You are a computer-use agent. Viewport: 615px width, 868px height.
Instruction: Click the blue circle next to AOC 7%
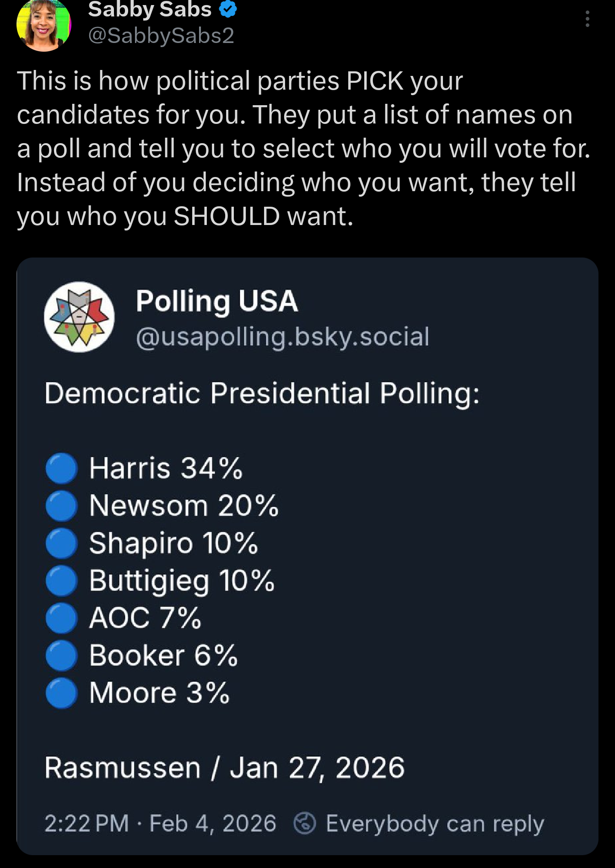tap(61, 618)
